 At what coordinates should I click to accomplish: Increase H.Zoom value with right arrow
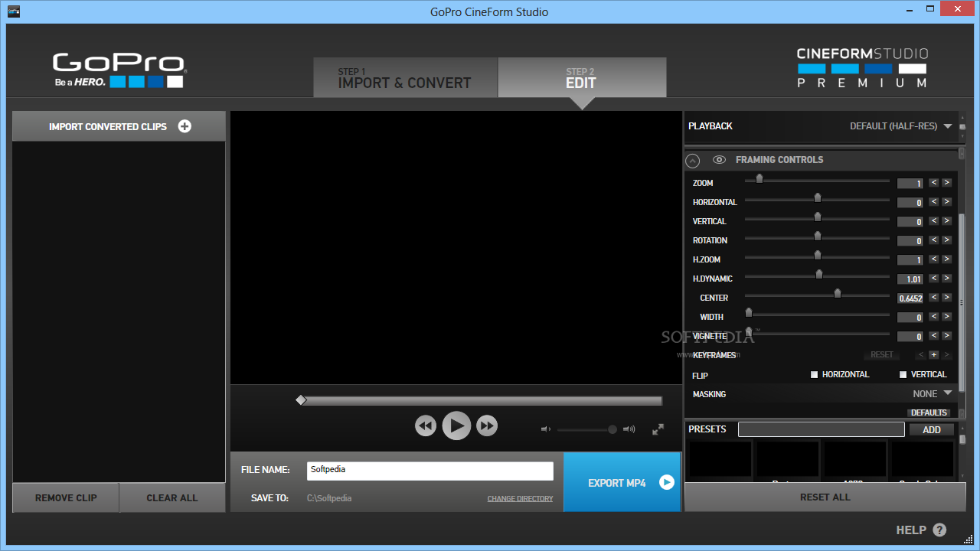point(947,259)
